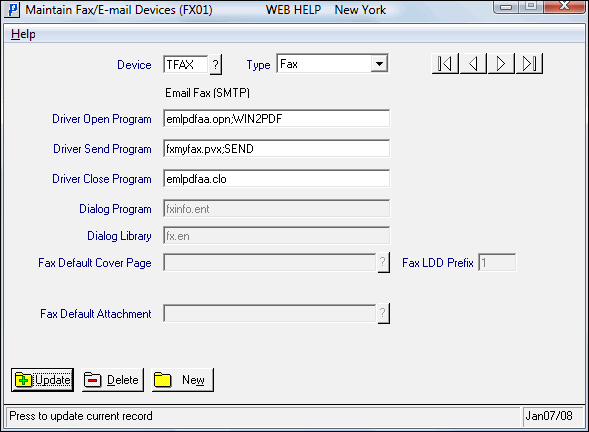Click lookup button beside Fax Default Attachment
Viewport: 589px width, 432px height.
(x=383, y=313)
